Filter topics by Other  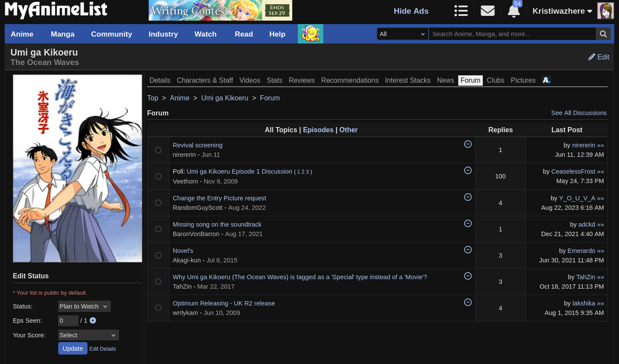click(x=349, y=130)
